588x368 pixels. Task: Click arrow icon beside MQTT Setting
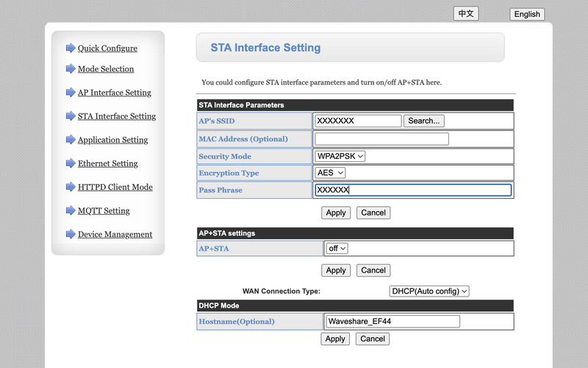(x=71, y=210)
